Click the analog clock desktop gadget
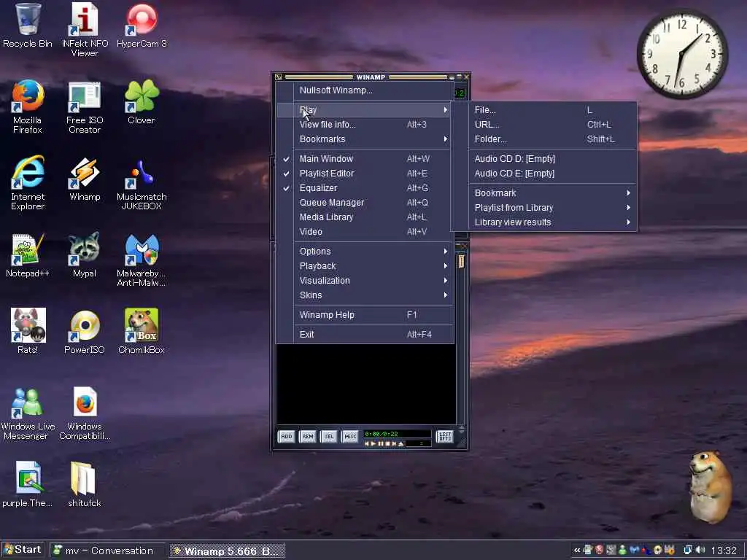This screenshot has height=560, width=747. [x=682, y=54]
